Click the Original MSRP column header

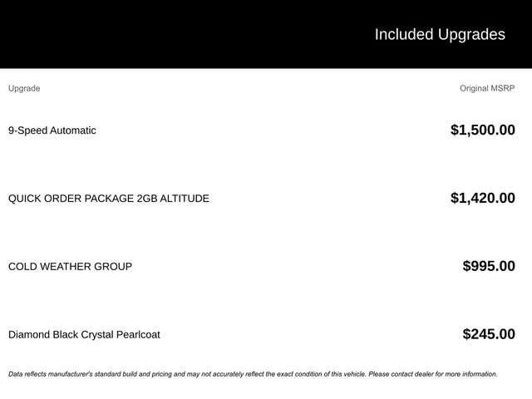pos(487,88)
